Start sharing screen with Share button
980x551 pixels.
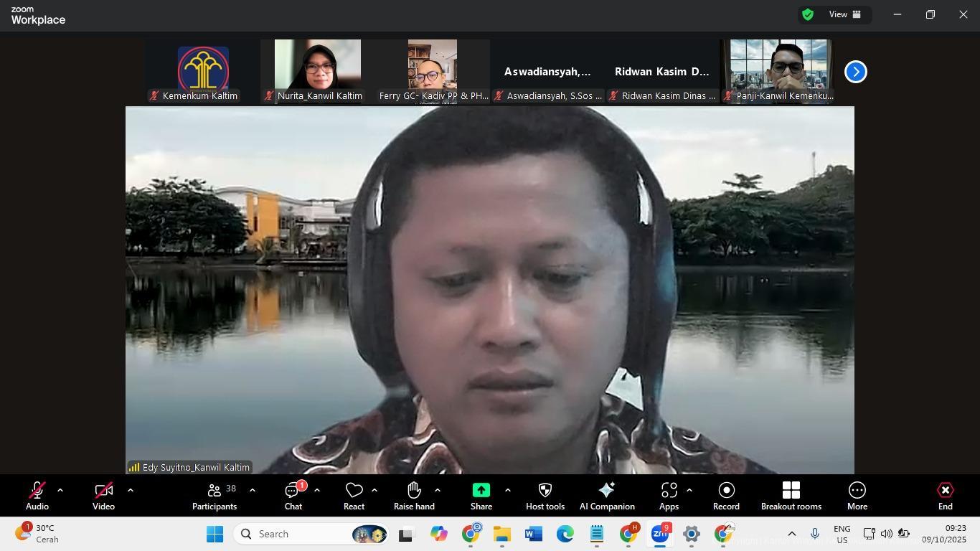pos(481,496)
